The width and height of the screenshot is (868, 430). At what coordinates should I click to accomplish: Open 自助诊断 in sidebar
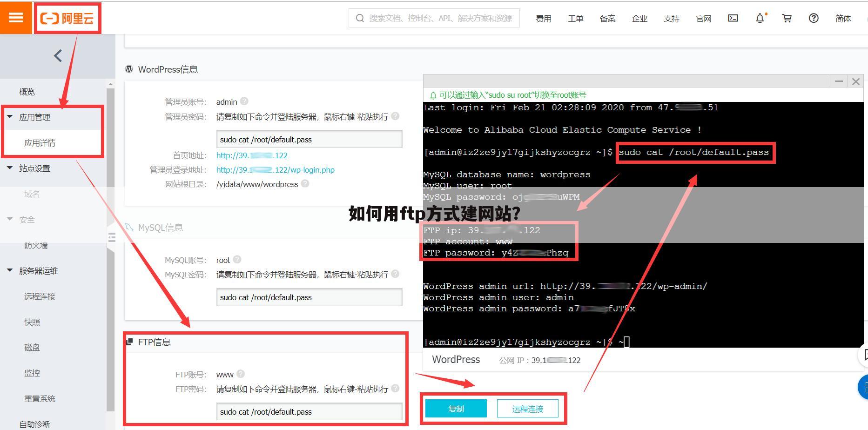point(35,424)
